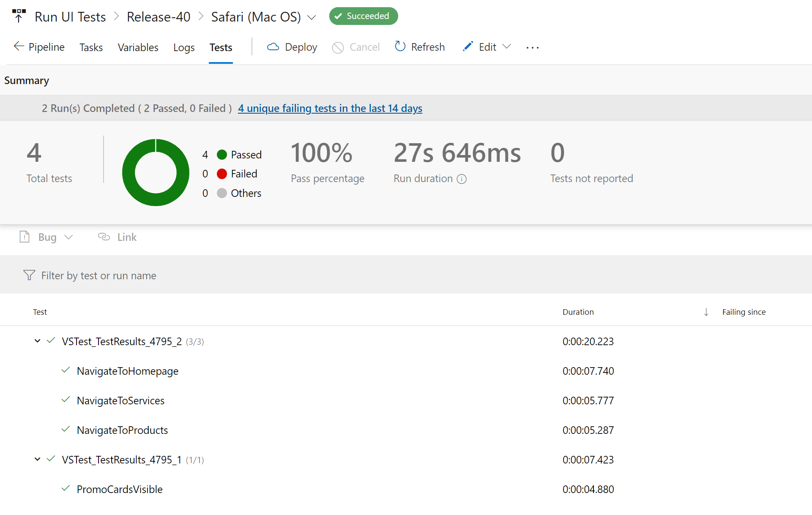
Task: Click the Release-40 breadcrumb link
Action: point(159,17)
